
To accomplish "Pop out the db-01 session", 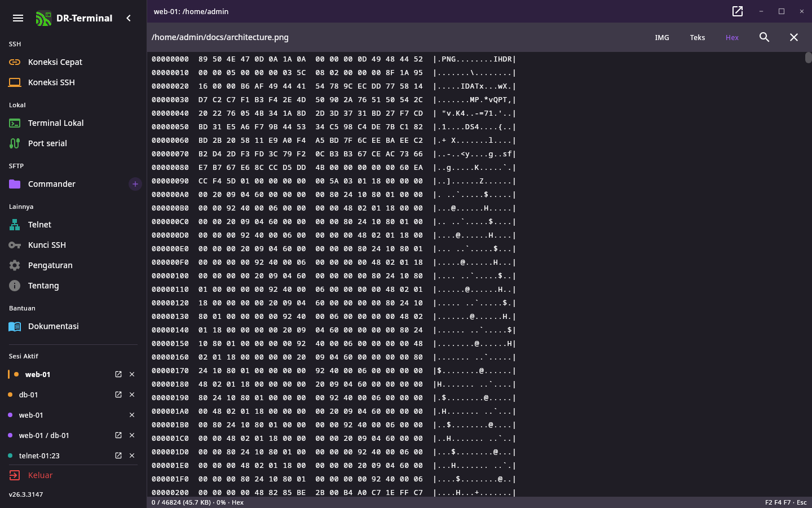I will click(118, 395).
